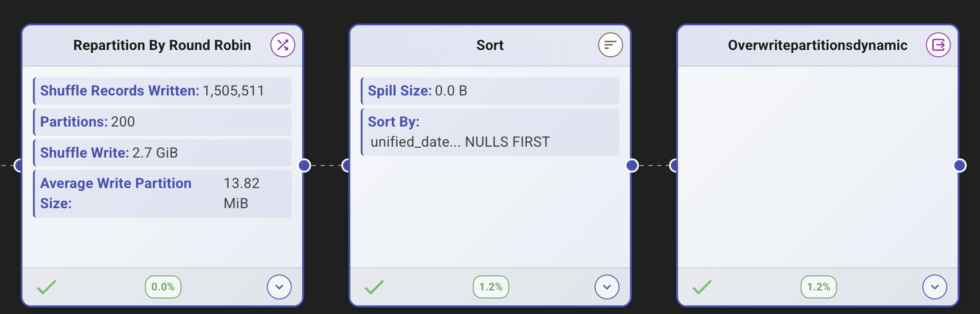980x314 pixels.
Task: Click the green checkmark on Sort node
Action: 374,287
